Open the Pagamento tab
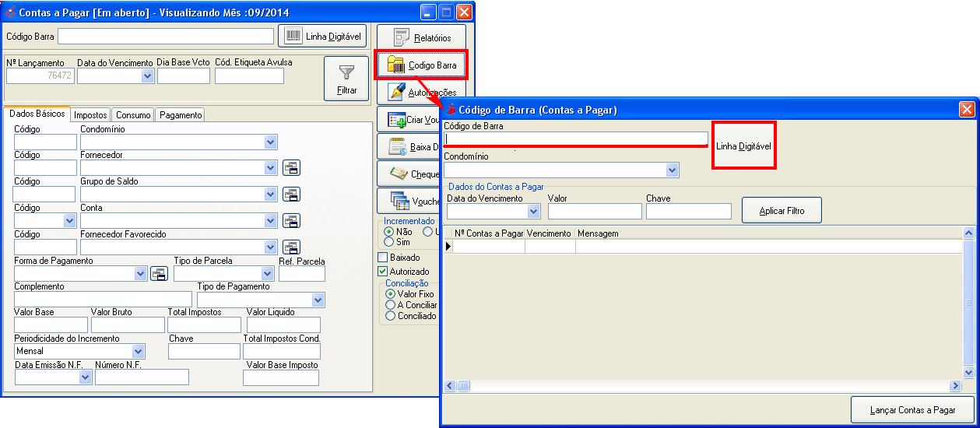Viewport: 980px width, 428px height. point(181,115)
